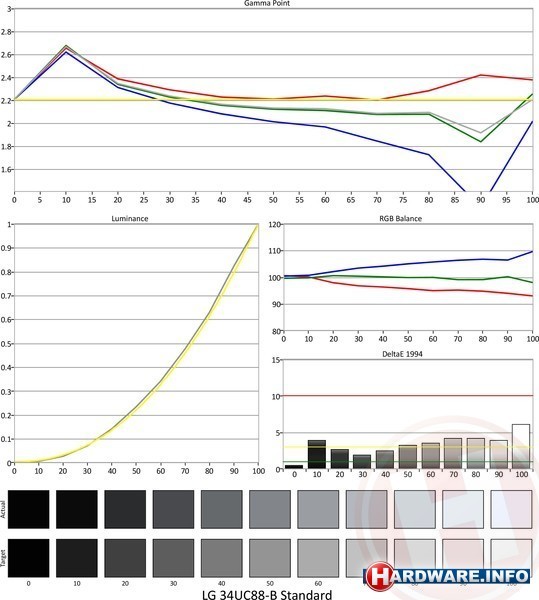
Task: Click the Hardware.Info logo watermark
Action: (447, 576)
